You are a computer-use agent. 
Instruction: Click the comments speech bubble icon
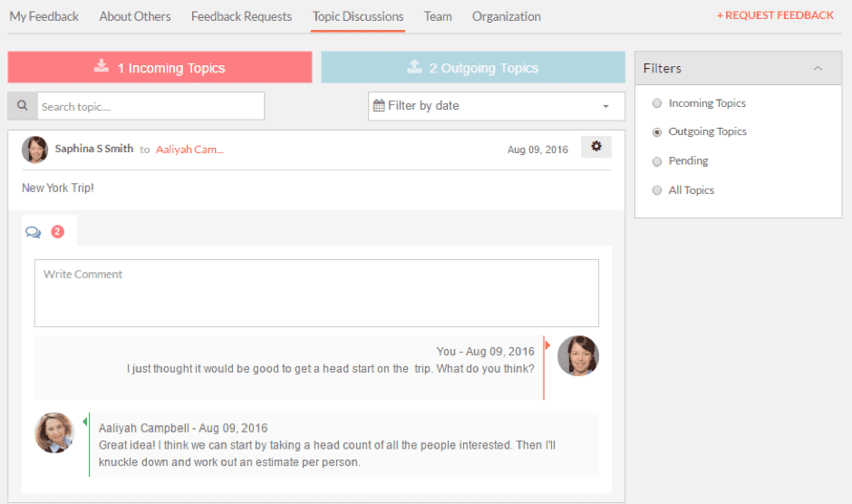tap(34, 232)
